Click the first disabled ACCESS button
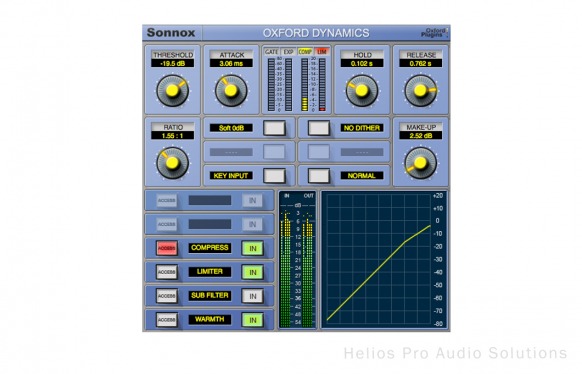The height and width of the screenshot is (374, 582). [167, 201]
